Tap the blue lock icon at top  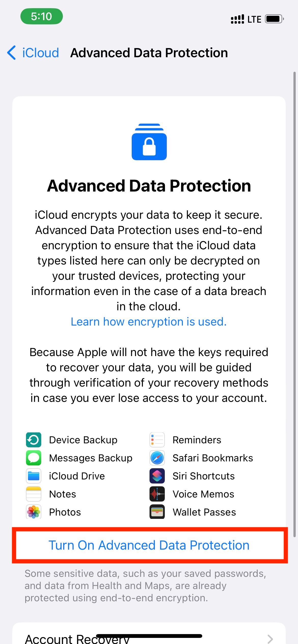tap(149, 142)
